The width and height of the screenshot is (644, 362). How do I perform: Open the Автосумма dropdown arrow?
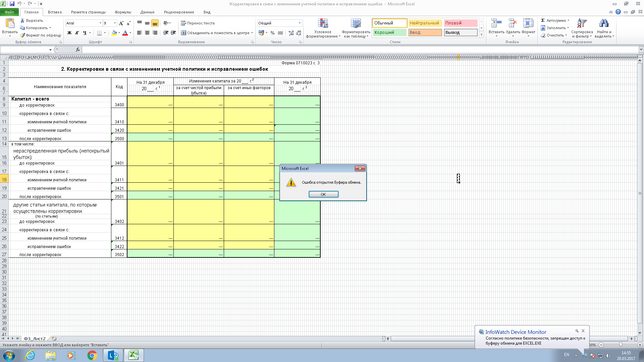(x=568, y=20)
